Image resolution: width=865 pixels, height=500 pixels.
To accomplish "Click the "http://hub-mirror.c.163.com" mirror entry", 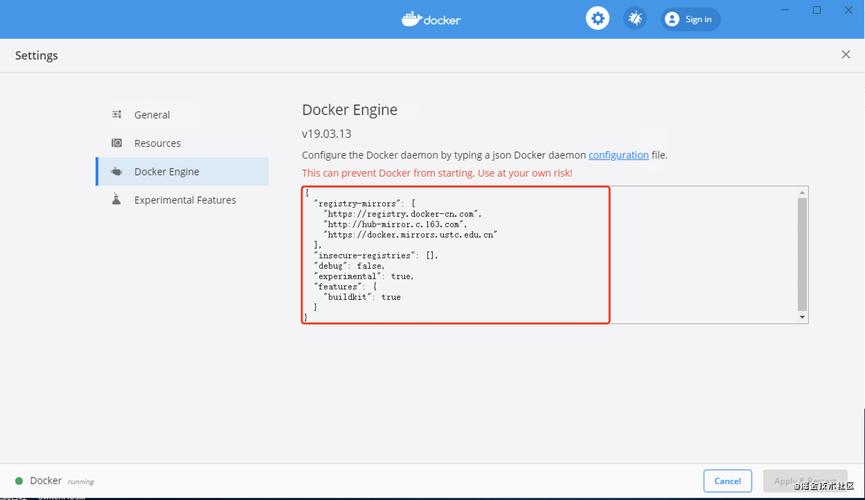I will pyautogui.click(x=396, y=225).
